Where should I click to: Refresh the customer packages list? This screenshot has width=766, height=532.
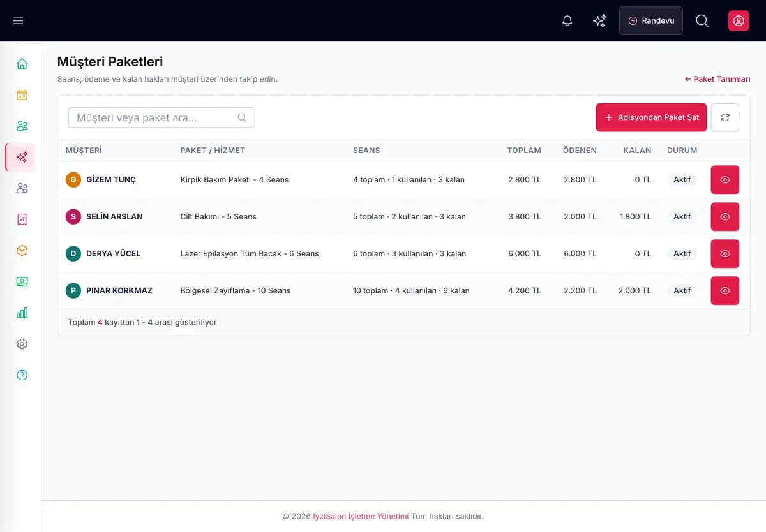click(725, 117)
